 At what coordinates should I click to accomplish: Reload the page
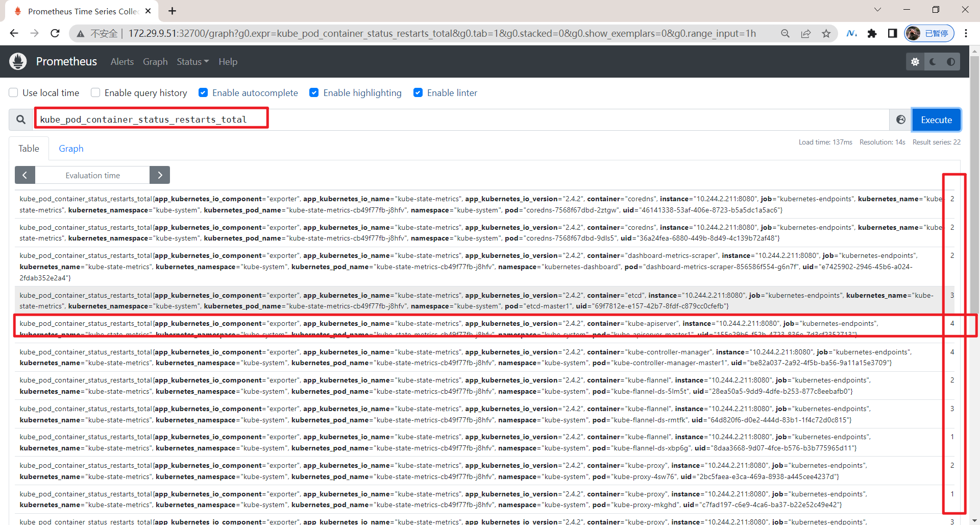point(55,33)
